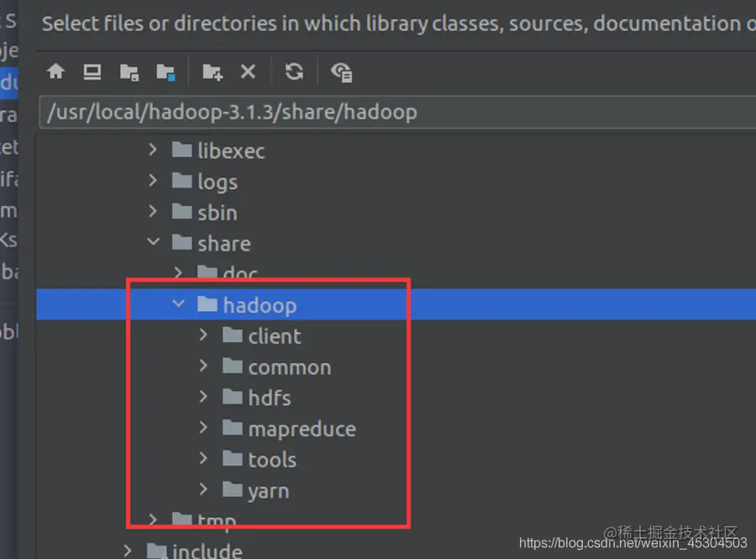Expand the tmp folder chevron
The width and height of the screenshot is (756, 559).
[x=153, y=519]
